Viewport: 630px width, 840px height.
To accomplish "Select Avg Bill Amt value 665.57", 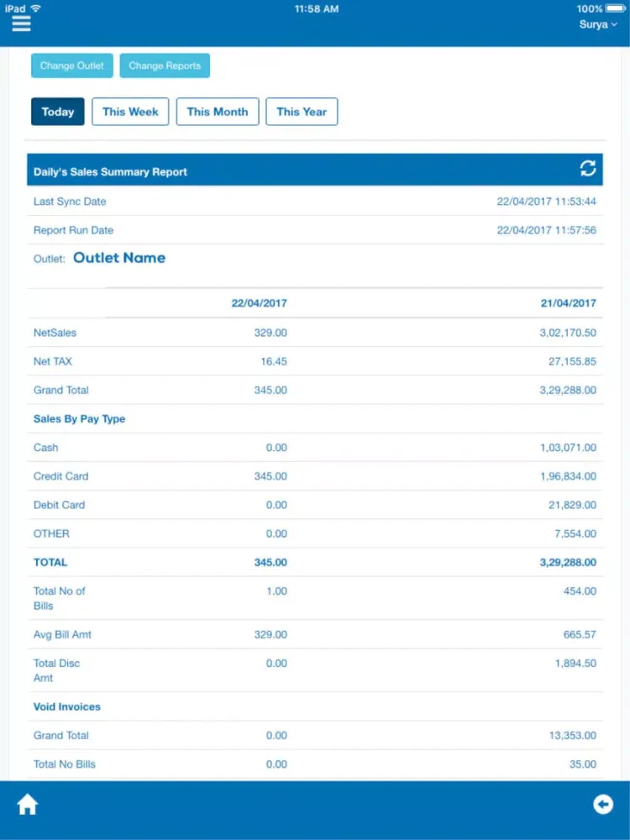I will point(580,635).
